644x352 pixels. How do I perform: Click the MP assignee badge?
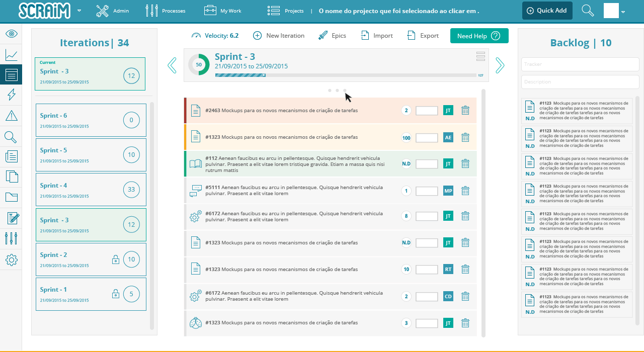coord(448,191)
